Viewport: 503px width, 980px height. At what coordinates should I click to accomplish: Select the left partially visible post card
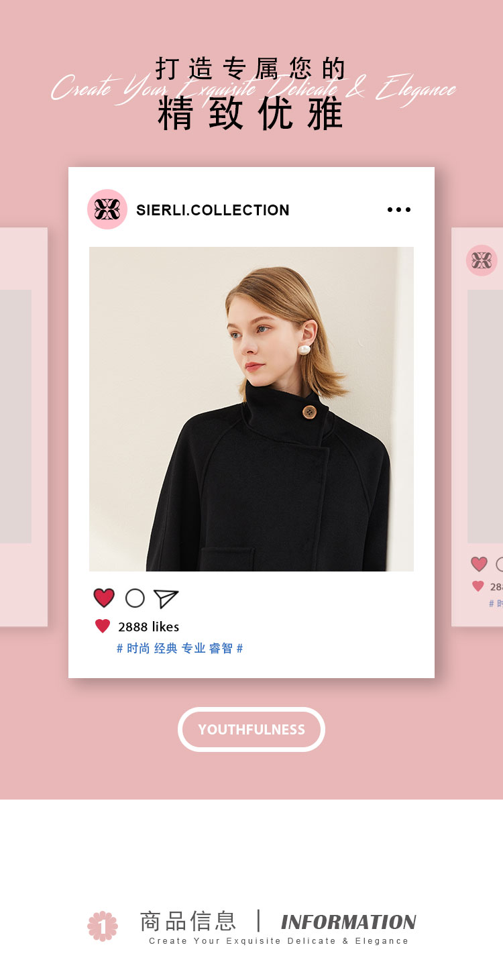click(x=23, y=427)
